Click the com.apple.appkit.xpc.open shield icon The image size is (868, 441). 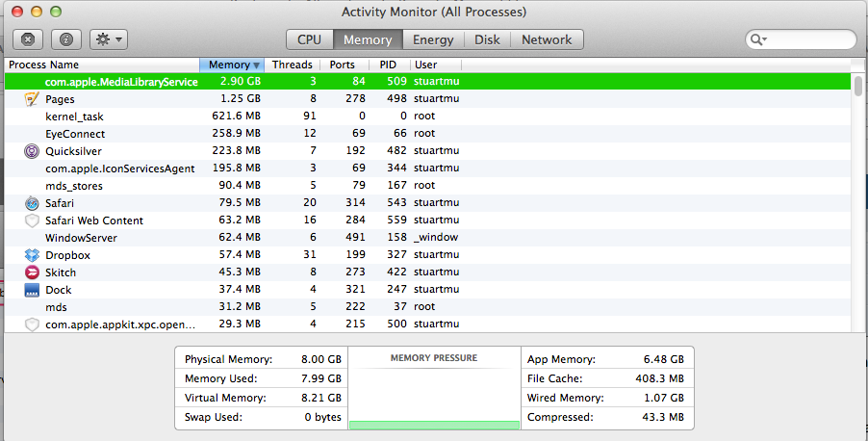coord(32,324)
